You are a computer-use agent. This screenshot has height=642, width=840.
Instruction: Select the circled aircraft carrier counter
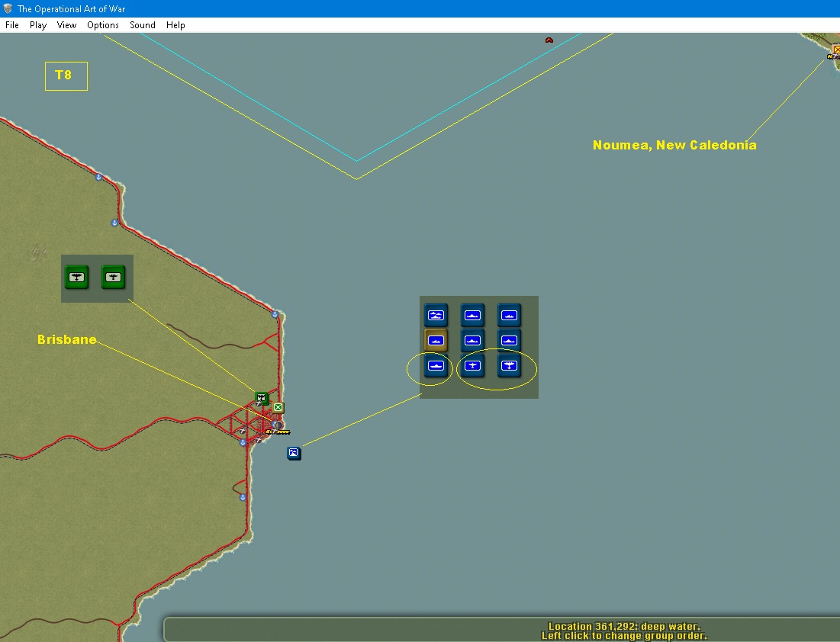coord(436,366)
